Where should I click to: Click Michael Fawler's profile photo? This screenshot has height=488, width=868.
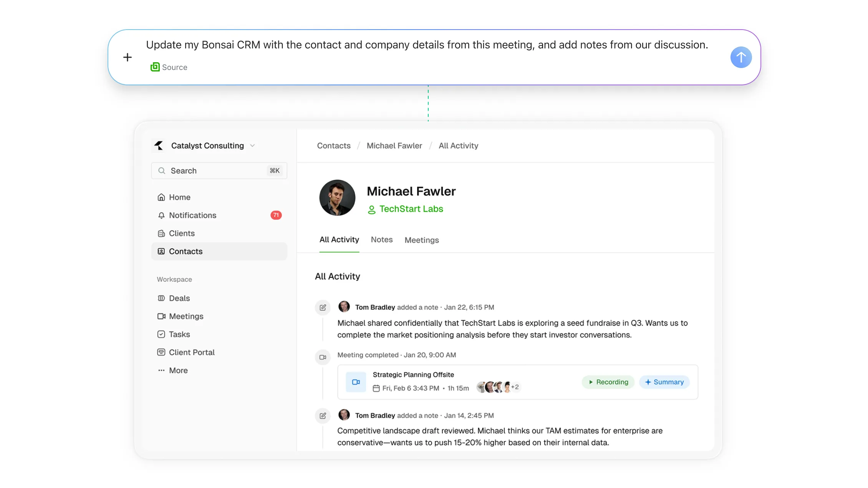click(337, 198)
